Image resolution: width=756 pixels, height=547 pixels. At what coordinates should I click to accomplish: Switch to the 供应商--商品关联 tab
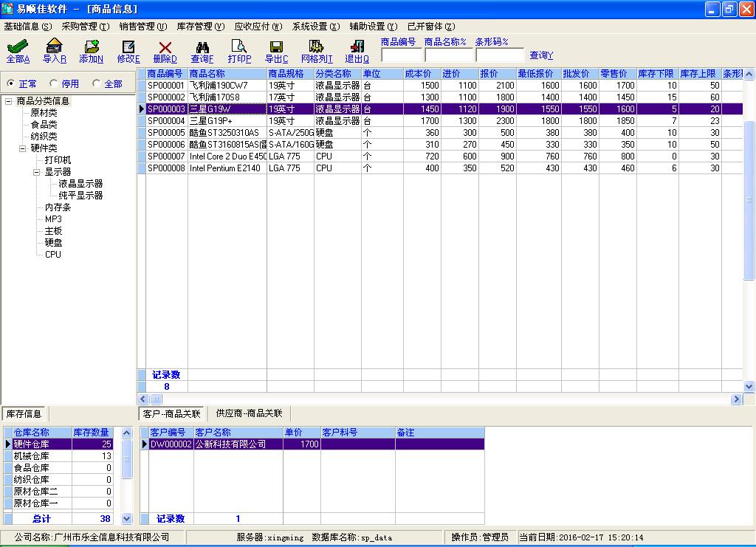point(249,413)
